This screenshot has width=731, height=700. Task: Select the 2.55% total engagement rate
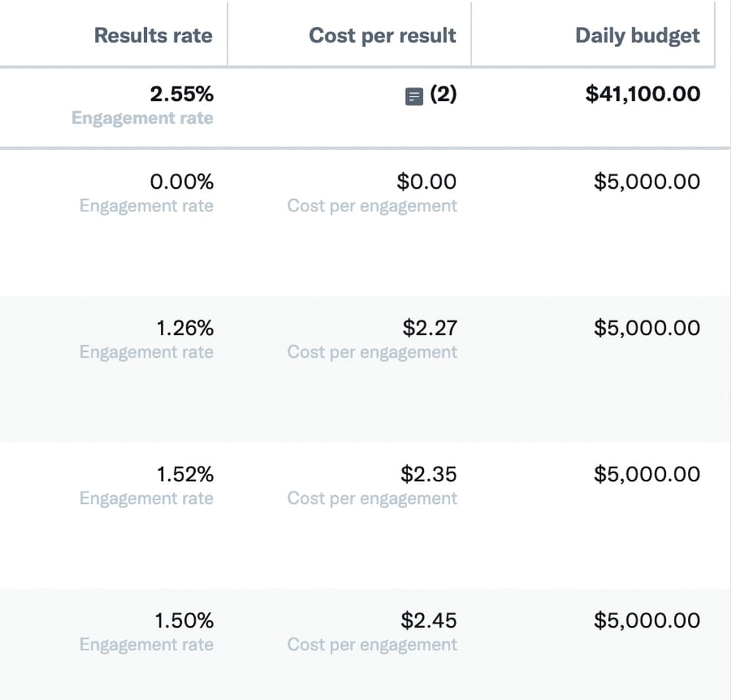coord(183,94)
